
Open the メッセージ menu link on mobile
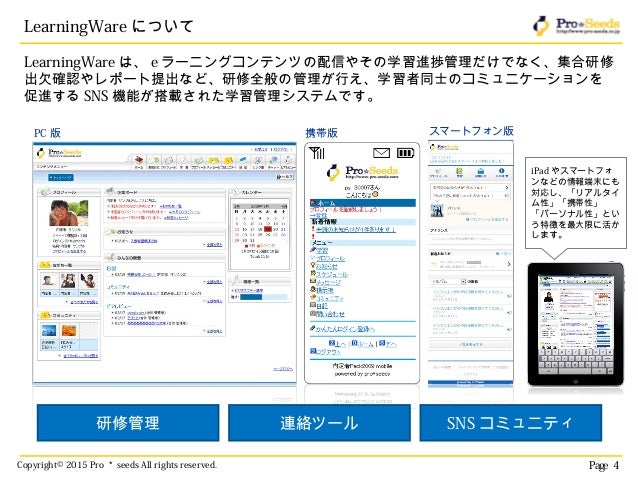coord(329,282)
